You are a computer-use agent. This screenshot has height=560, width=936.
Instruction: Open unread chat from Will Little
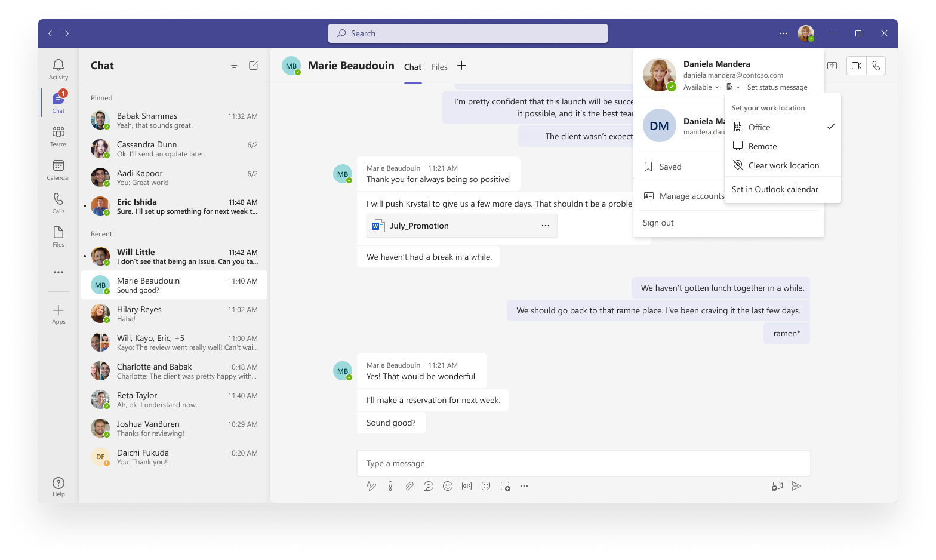click(x=174, y=256)
